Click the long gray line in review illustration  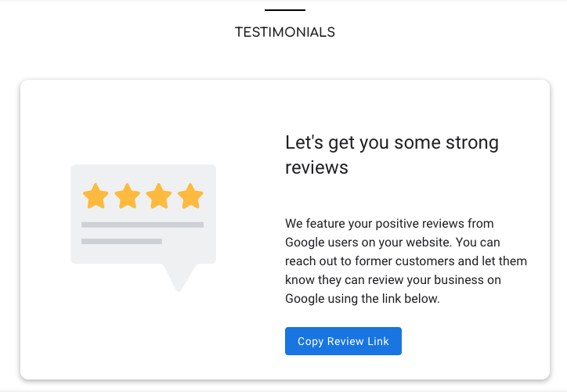click(x=143, y=225)
